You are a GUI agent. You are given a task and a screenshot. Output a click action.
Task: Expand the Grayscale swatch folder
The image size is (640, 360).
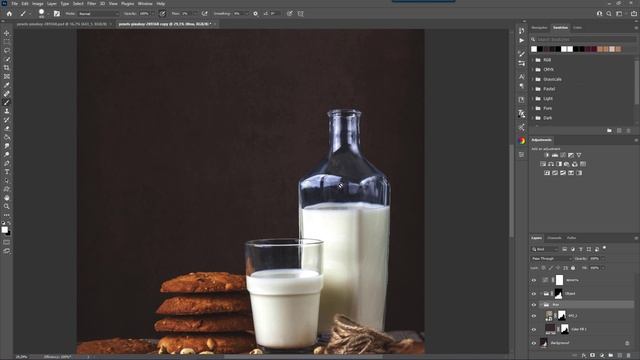[x=533, y=79]
